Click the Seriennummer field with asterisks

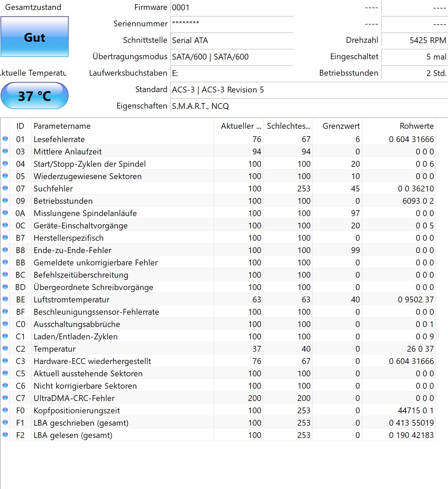coord(232,24)
